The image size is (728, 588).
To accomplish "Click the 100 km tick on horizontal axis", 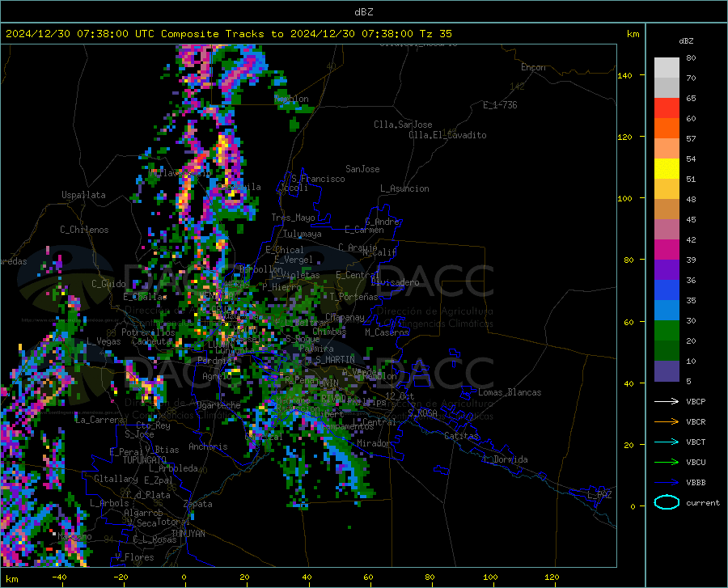I will point(490,577).
